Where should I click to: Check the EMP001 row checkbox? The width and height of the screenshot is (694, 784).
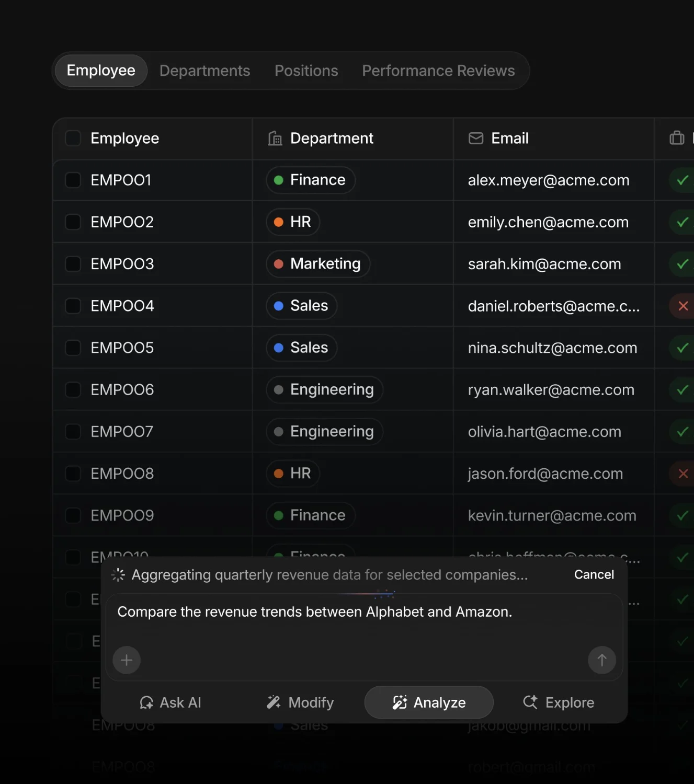(73, 180)
